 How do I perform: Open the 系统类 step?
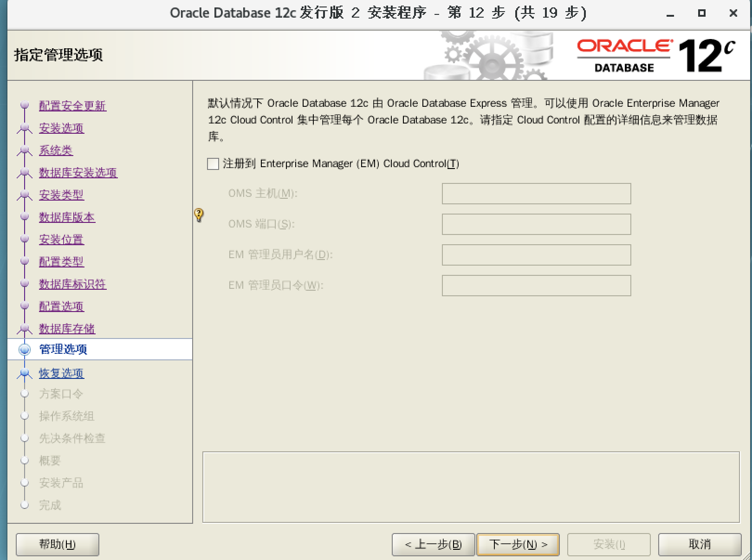[x=55, y=150]
